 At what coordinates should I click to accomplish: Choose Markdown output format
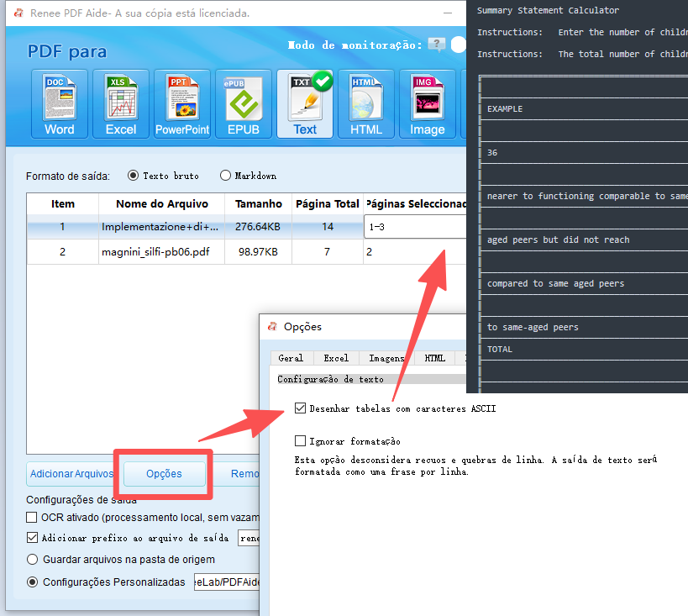tap(225, 176)
